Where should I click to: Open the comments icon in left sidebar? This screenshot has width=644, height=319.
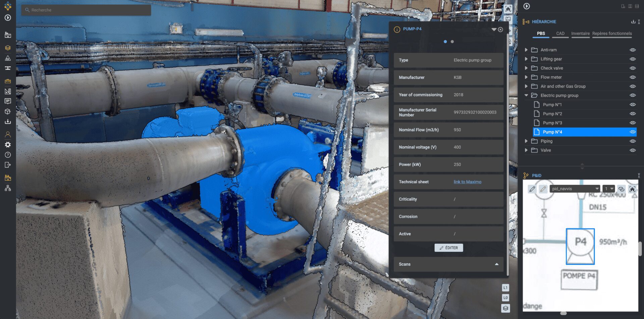click(8, 101)
